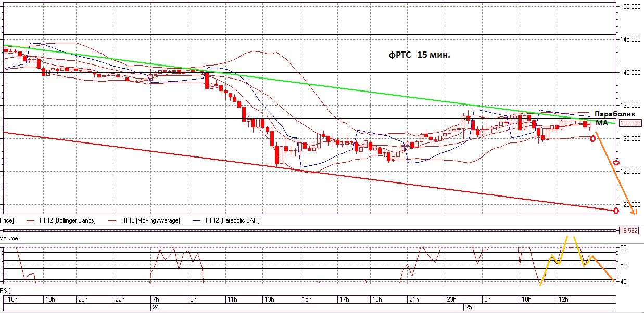
Task: Click the 21h time axis label
Action: click(x=414, y=300)
